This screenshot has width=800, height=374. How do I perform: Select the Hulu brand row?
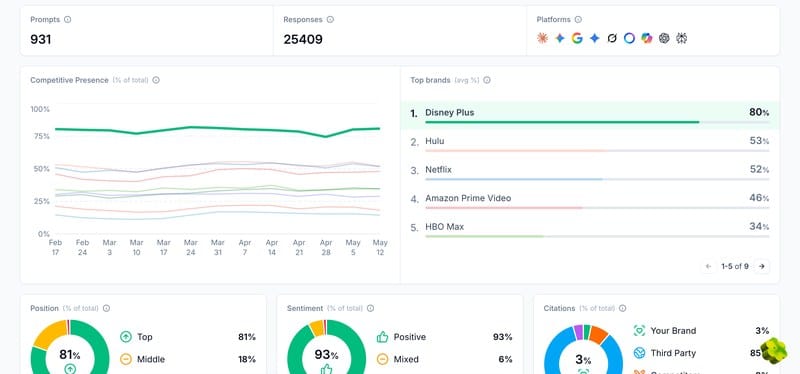click(x=590, y=143)
